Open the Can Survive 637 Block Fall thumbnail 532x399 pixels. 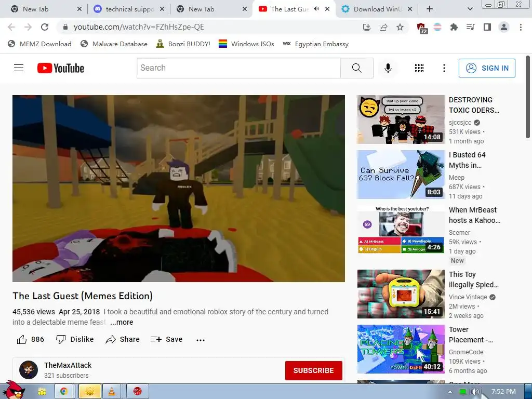[x=401, y=175]
